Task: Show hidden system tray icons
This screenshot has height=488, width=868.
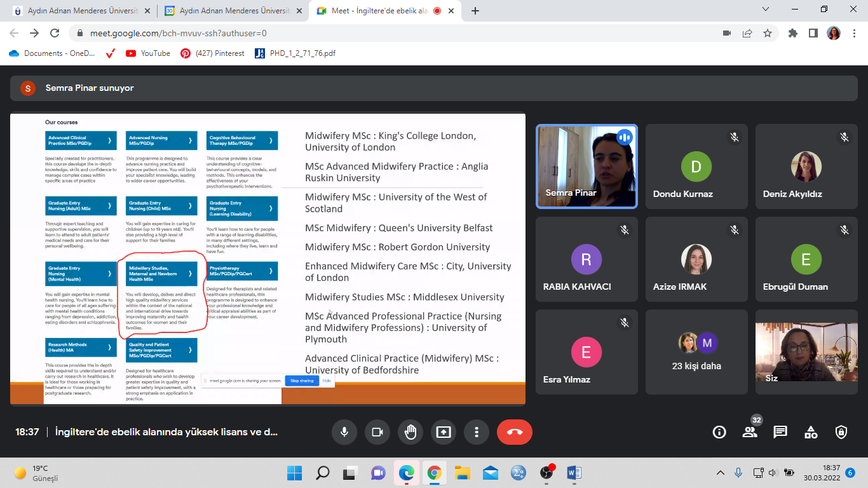Action: point(720,473)
